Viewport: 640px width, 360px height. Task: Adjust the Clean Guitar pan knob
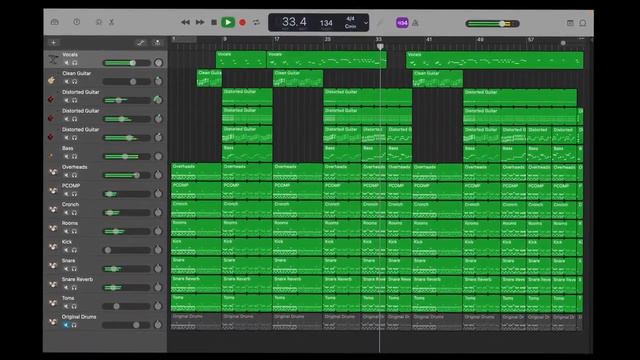pos(158,81)
